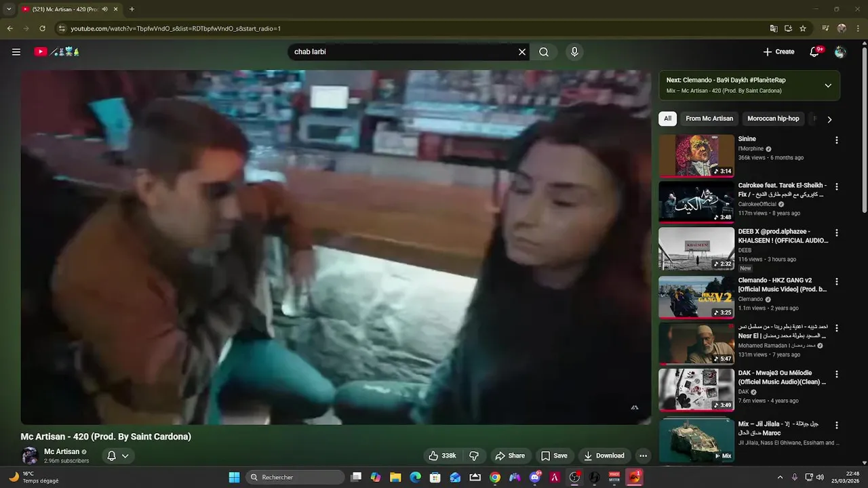Save the video to playlist
The height and width of the screenshot is (488, 868).
click(x=554, y=455)
